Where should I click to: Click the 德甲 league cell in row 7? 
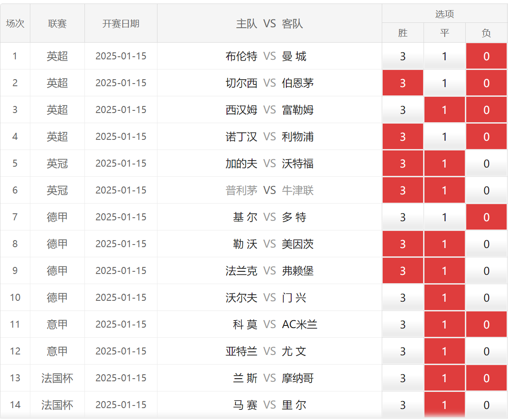[57, 217]
